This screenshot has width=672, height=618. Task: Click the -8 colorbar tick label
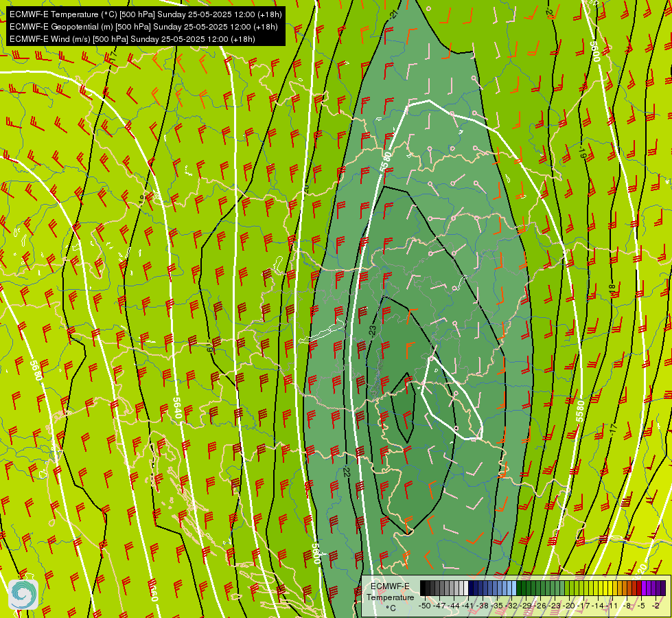tap(627, 606)
